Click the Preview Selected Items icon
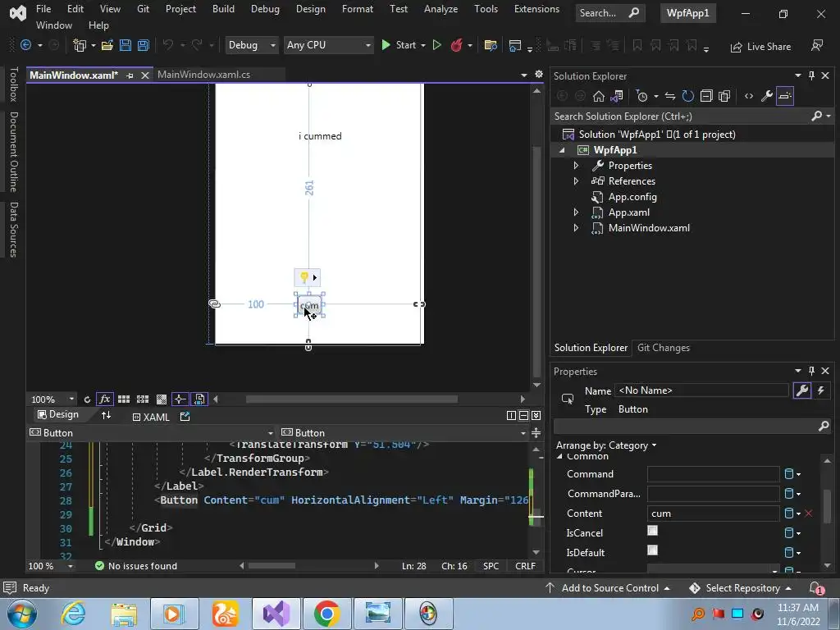Image resolution: width=840 pixels, height=630 pixels. point(785,97)
